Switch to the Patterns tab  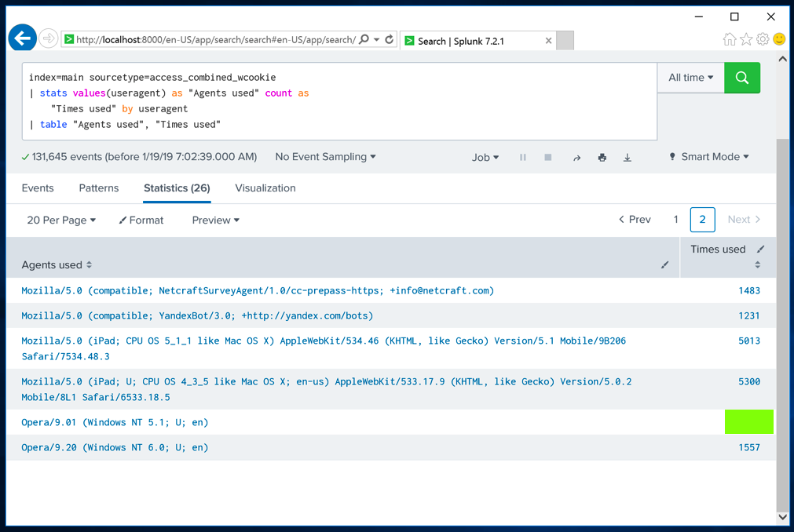coord(99,188)
